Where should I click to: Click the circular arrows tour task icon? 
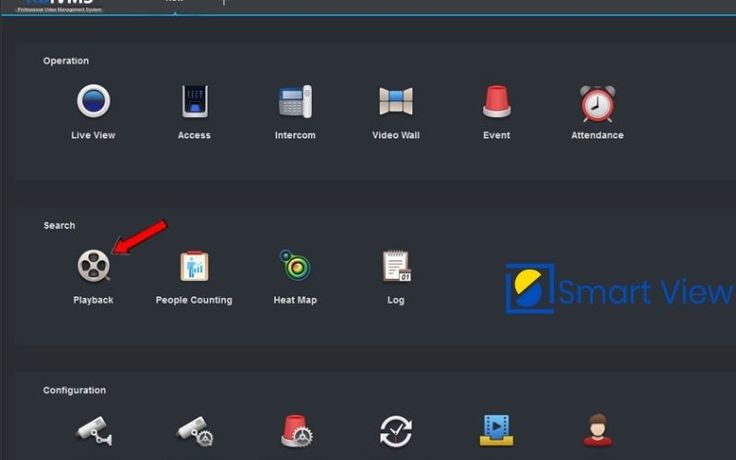(396, 431)
